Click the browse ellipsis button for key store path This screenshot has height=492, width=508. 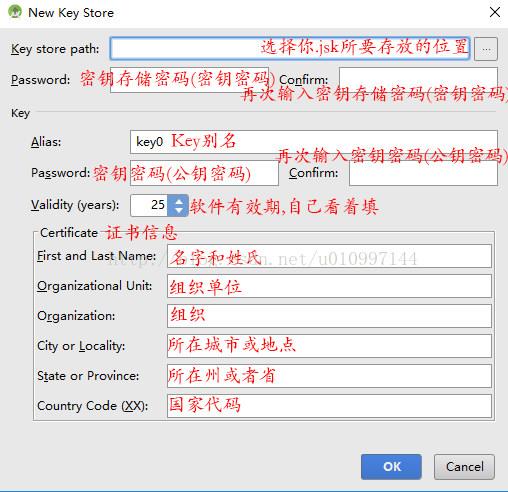click(x=486, y=49)
